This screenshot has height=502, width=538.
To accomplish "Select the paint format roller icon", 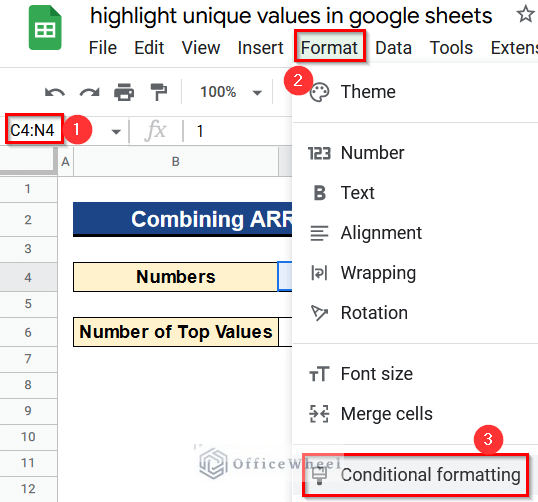I will pos(159,92).
